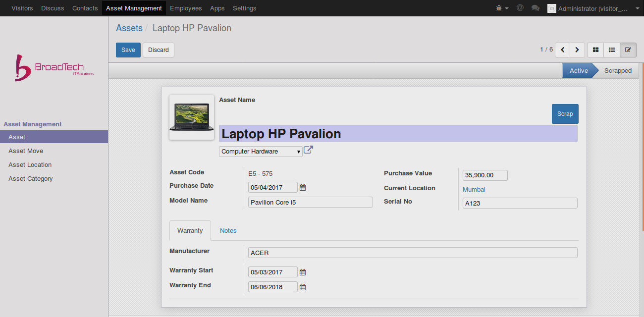
Task: Open the external link for Computer Hardware category
Action: 308,150
